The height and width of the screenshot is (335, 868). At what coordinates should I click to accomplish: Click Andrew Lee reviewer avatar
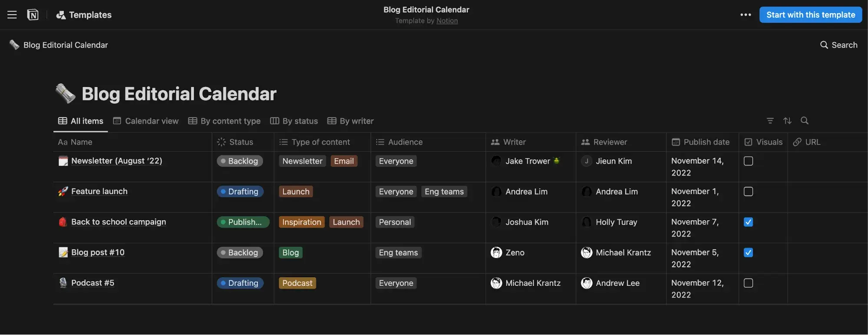tap(586, 283)
